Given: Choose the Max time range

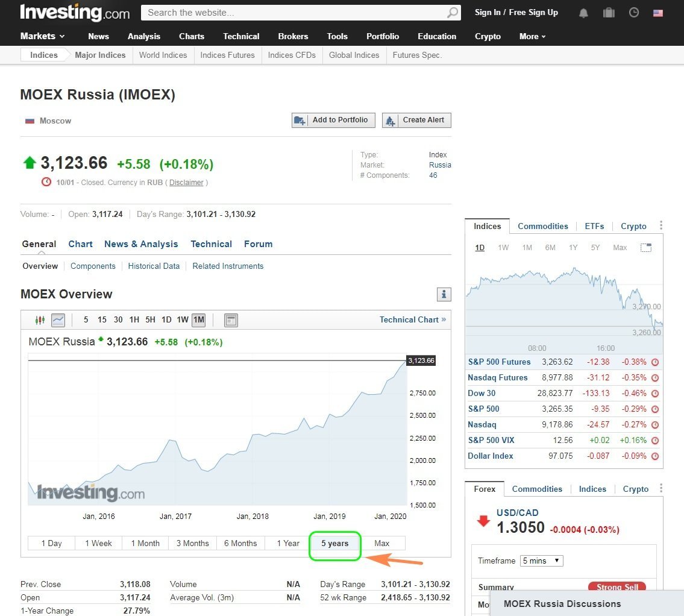Looking at the screenshot, I should (x=381, y=543).
